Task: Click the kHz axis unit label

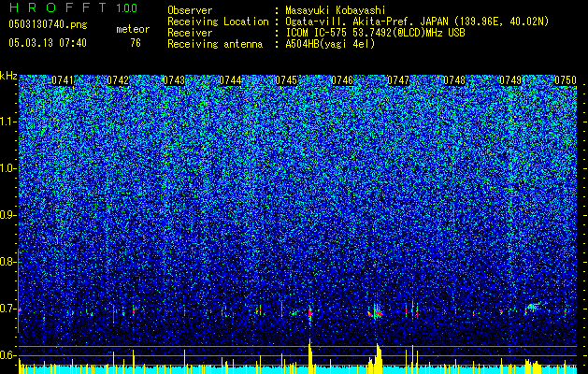Action: (x=8, y=76)
